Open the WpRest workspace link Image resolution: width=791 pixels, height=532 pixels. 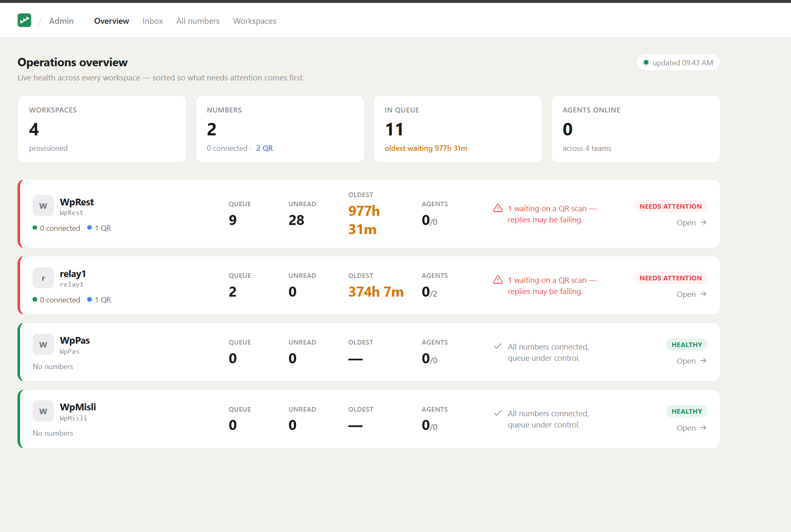click(x=691, y=222)
